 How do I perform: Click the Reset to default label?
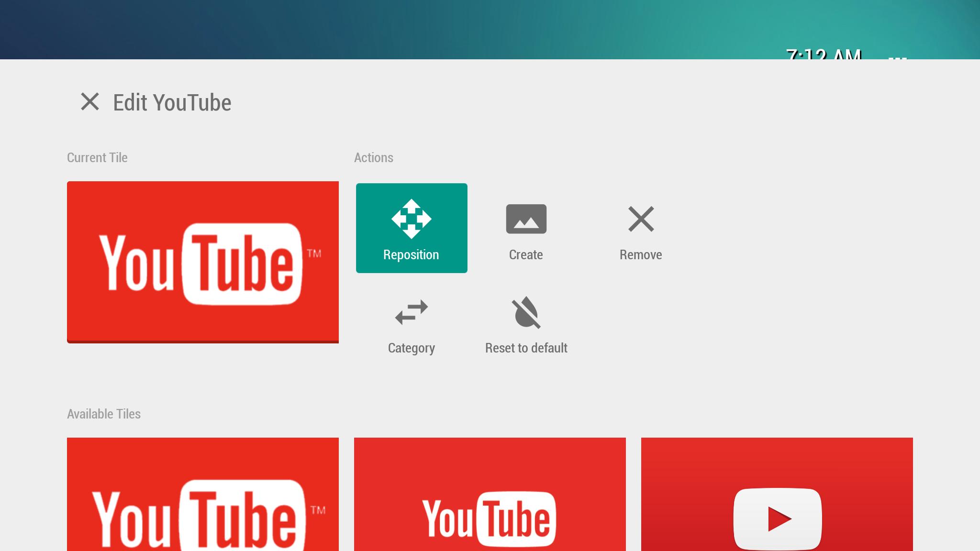tap(526, 348)
